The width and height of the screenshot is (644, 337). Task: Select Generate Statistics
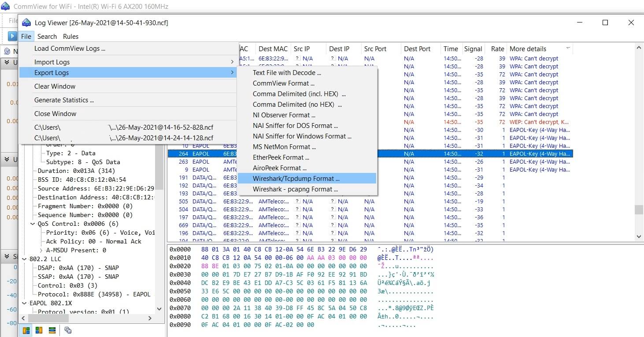(128, 100)
